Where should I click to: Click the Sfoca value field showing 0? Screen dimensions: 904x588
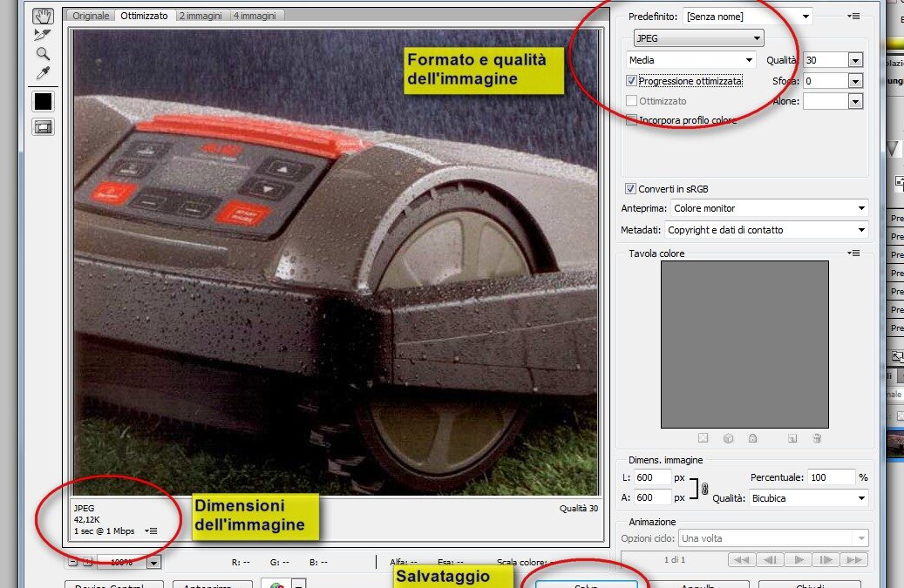click(826, 81)
